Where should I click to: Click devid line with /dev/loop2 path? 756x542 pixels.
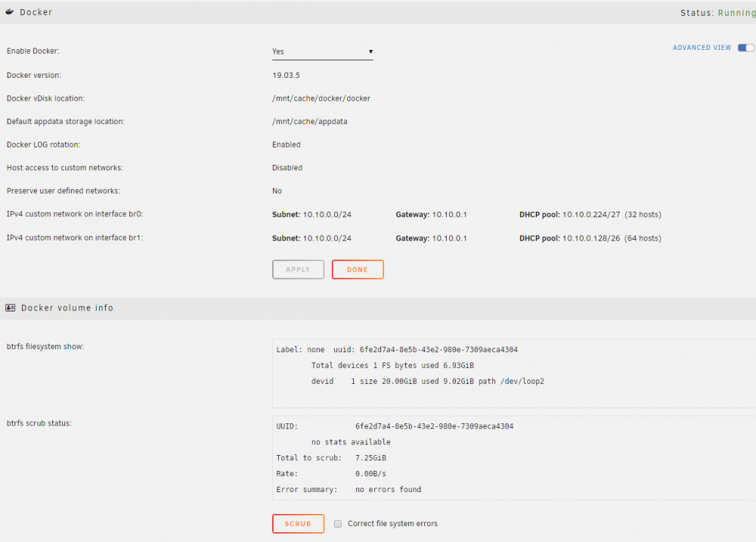428,382
